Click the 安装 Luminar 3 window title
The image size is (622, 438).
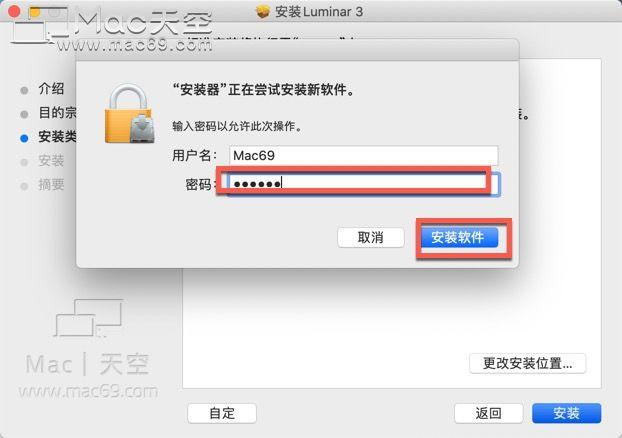click(319, 12)
